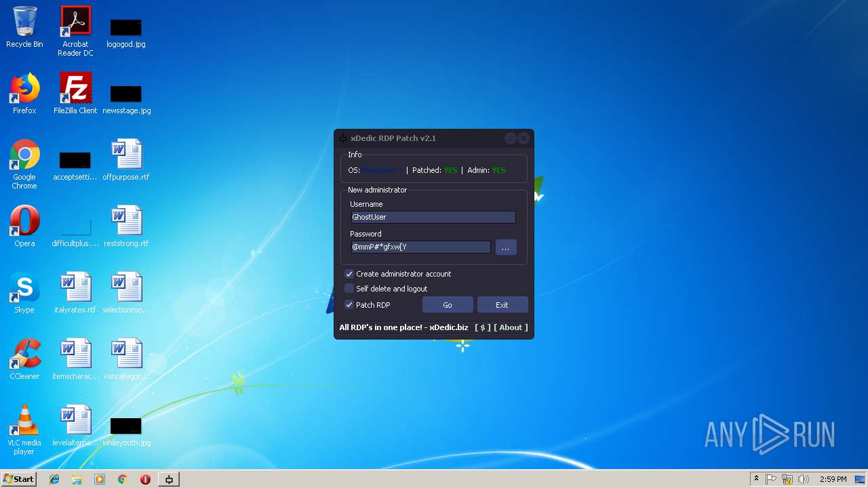Viewport: 868px width, 488px height.
Task: Open the Google Chrome desktop shortcut
Action: coord(24,164)
